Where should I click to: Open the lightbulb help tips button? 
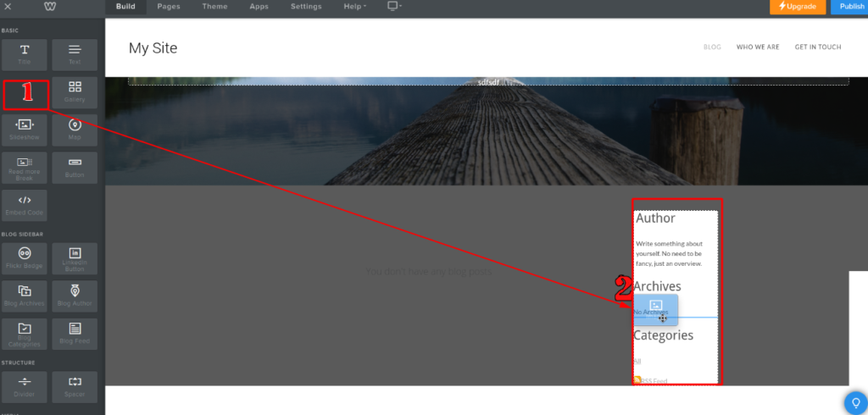coord(856,402)
